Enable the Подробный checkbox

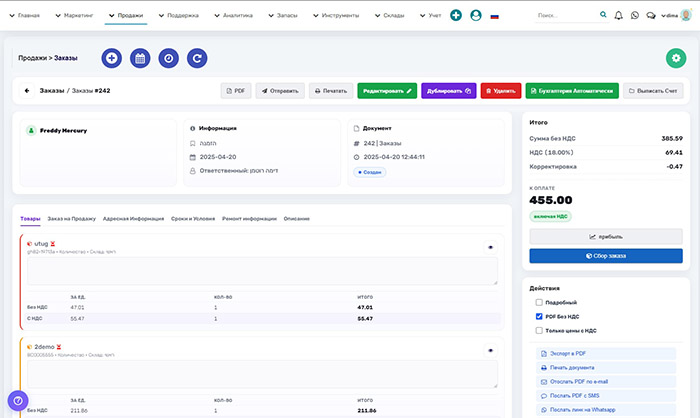point(540,302)
